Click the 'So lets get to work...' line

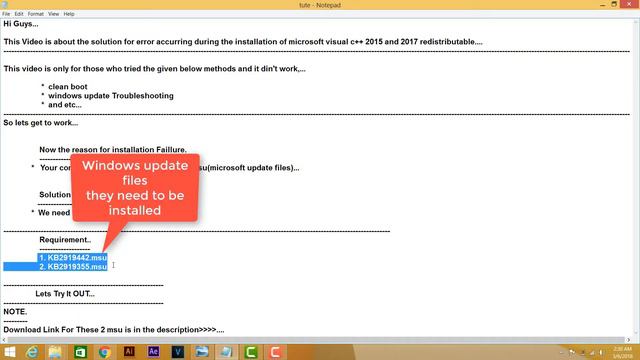click(41, 122)
